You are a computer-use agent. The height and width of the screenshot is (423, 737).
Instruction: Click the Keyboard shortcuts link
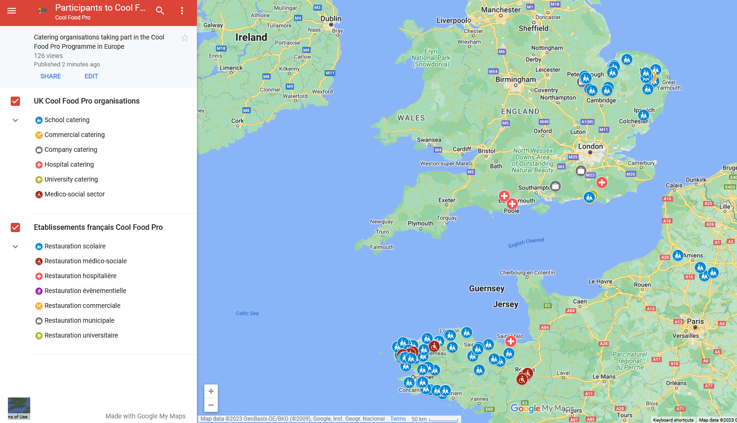click(673, 420)
